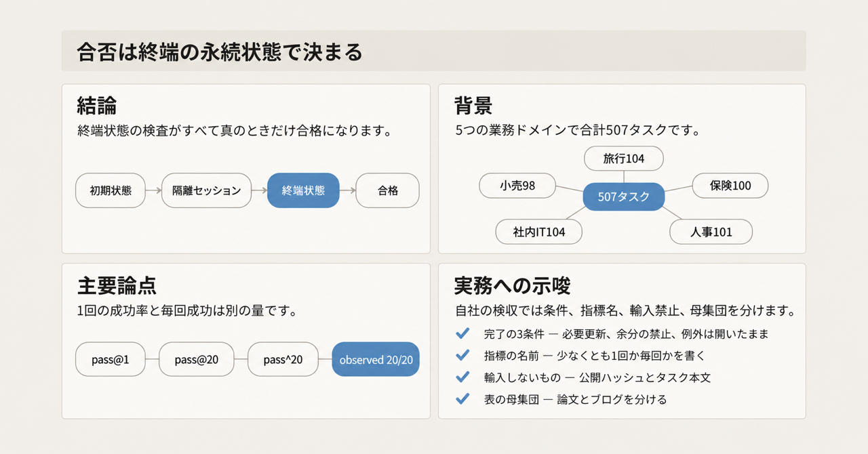The height and width of the screenshot is (454, 868).
Task: Click the checkmark beside 輸入しないもの
Action: 463,377
